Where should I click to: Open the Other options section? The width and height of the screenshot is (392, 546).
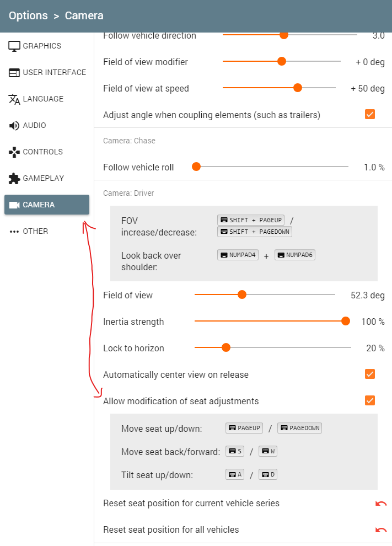[x=35, y=231]
